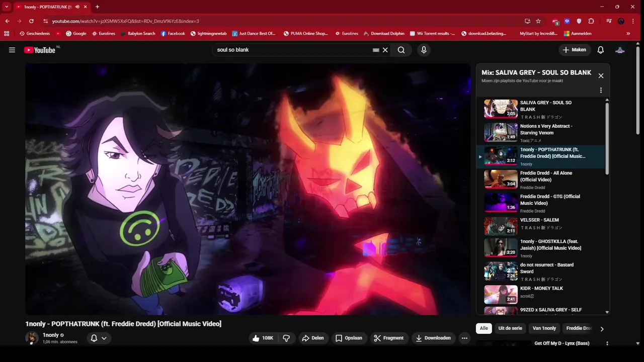Screen dimensions: 644x362
Task: Open the Aanmelden Microsoft bookmark
Action: pos(578,34)
